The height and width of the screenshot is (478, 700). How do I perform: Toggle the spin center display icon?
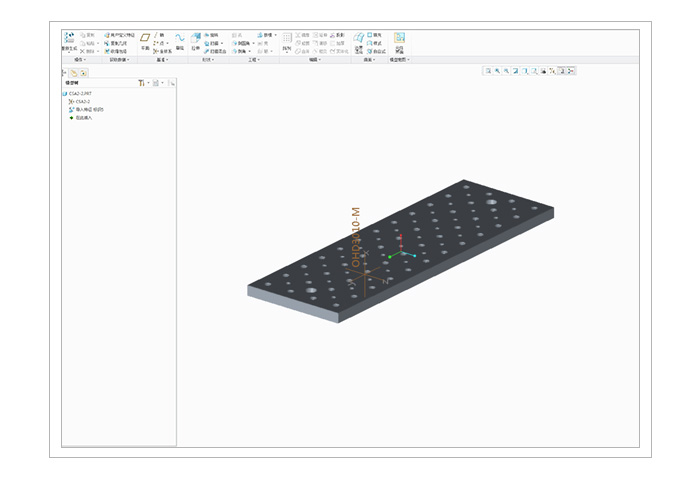(570, 71)
